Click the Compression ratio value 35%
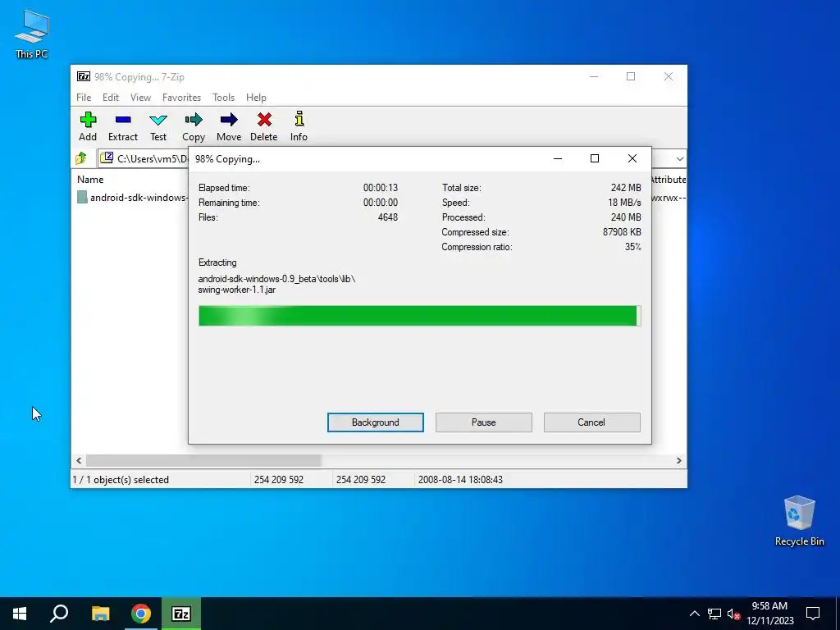The height and width of the screenshot is (630, 840). 632,247
